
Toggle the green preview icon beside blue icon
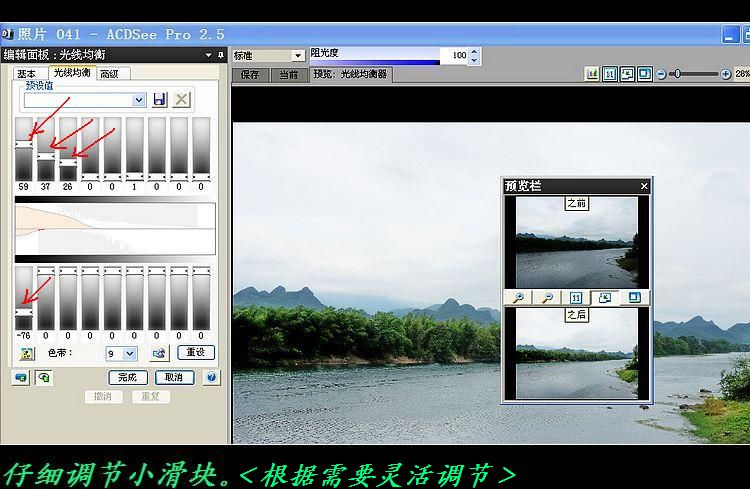44,378
